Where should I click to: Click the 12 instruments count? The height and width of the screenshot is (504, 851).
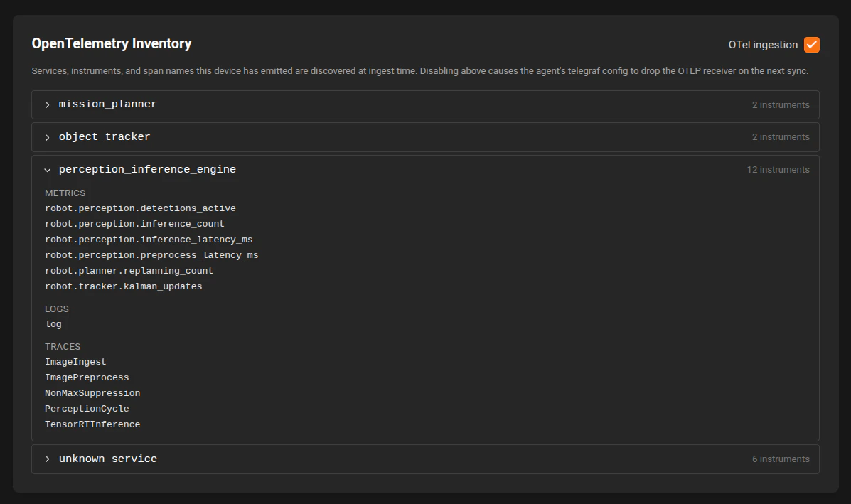click(778, 170)
